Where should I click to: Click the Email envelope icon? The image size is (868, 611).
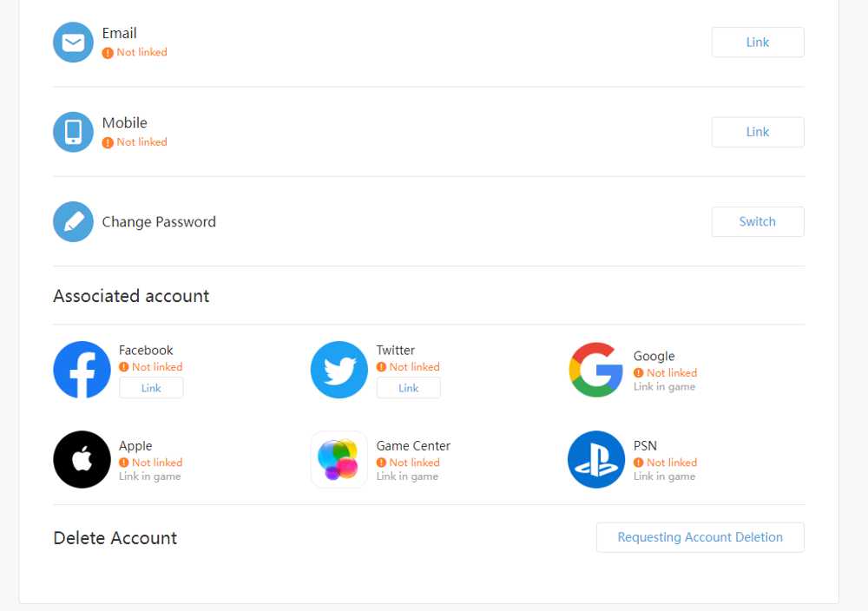pos(73,43)
